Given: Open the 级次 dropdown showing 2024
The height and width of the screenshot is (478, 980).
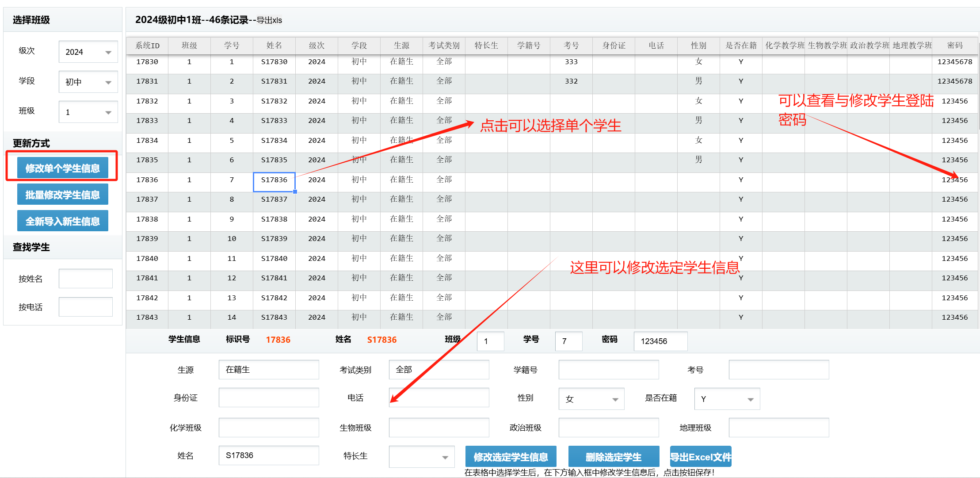Looking at the screenshot, I should (88, 52).
